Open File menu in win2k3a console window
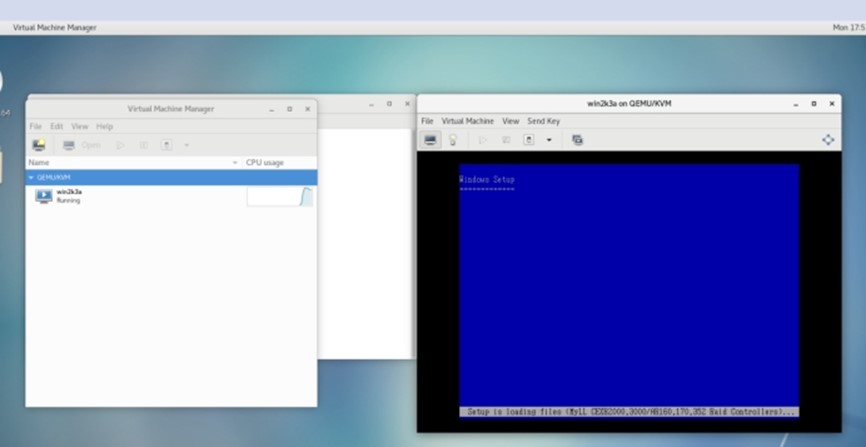Screen dimensions: 866x447 click(x=427, y=121)
